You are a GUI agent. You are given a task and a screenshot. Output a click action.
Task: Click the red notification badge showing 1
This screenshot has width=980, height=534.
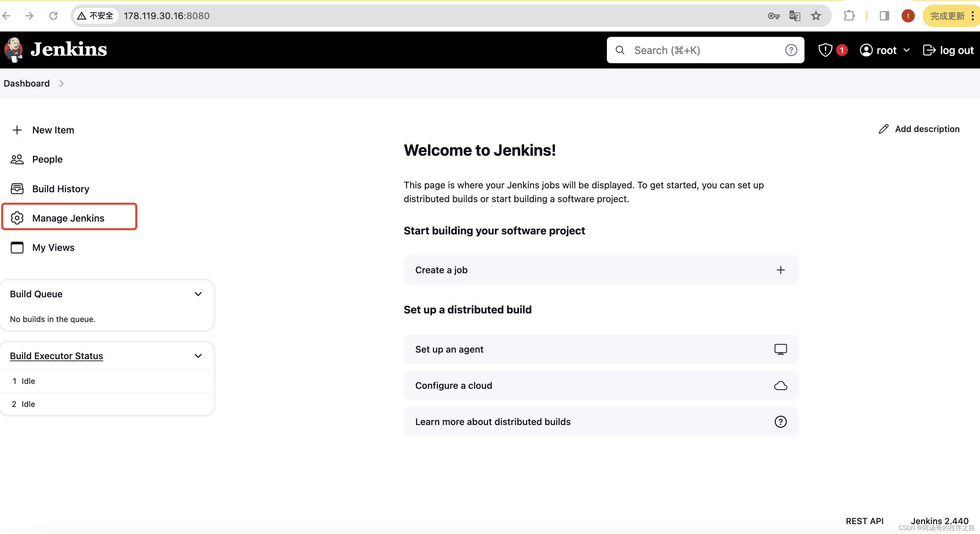pos(841,50)
